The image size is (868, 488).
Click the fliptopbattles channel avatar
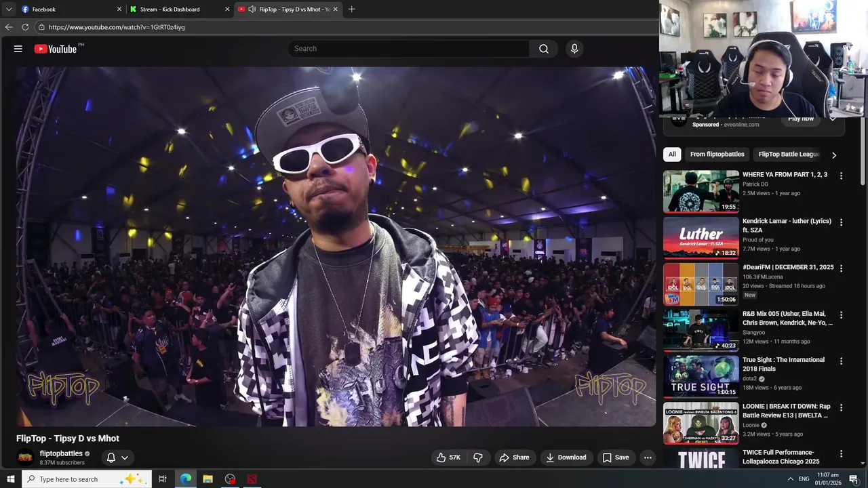(x=25, y=457)
